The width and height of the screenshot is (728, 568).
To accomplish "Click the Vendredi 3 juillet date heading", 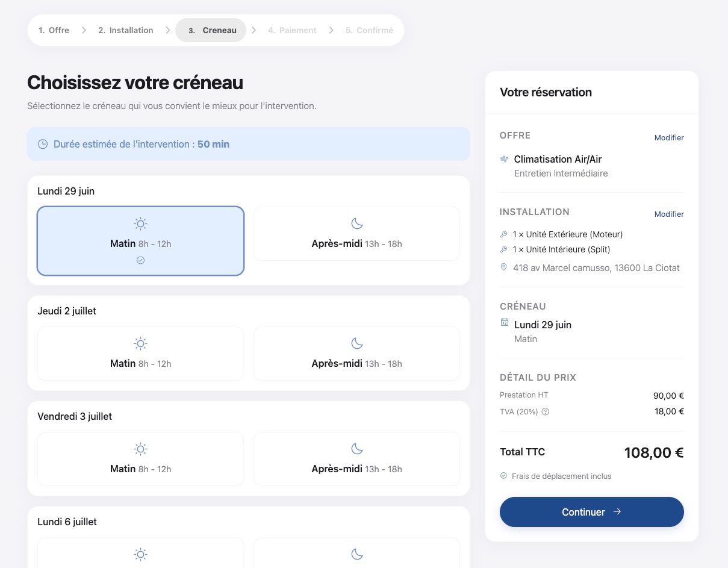I will point(75,416).
